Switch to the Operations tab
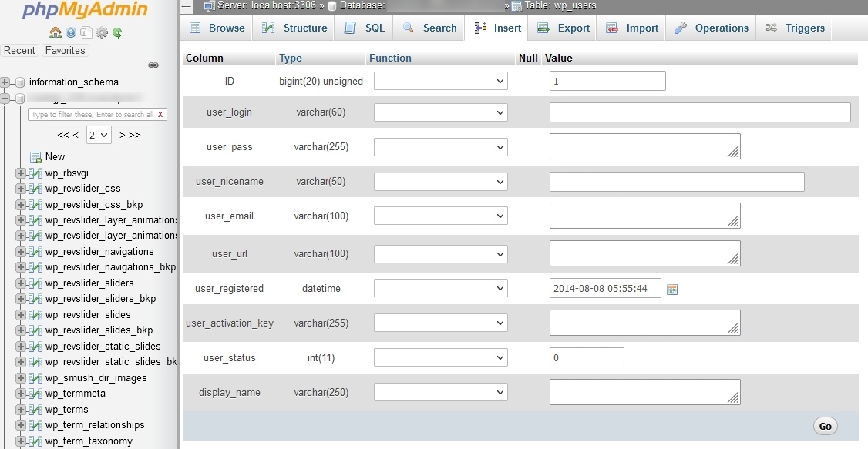The width and height of the screenshot is (868, 449). [711, 28]
